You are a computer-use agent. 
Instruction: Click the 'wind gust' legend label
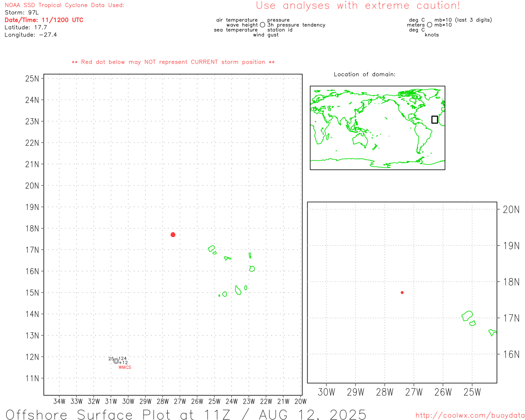(266, 35)
